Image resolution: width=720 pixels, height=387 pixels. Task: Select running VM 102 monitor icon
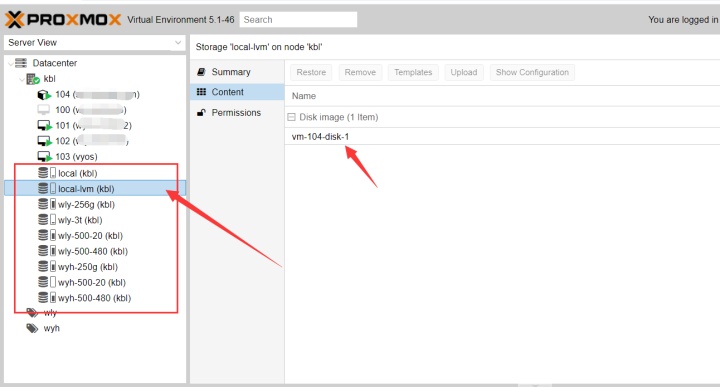click(x=44, y=141)
